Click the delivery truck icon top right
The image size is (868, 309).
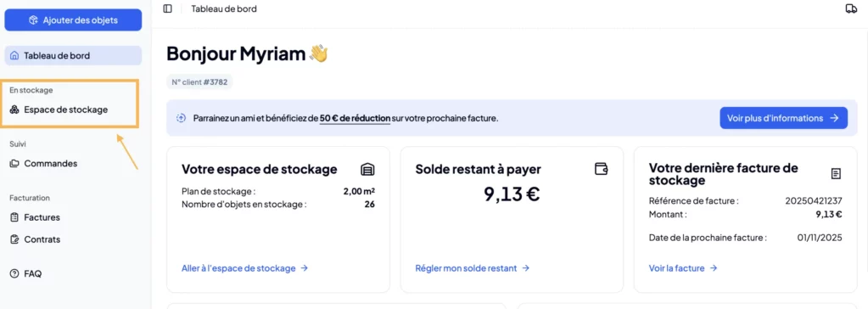pos(851,8)
